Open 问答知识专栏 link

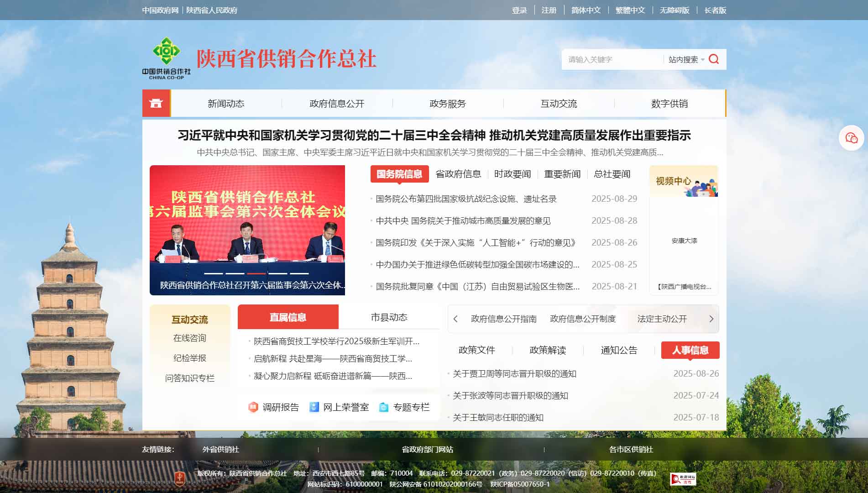pos(190,378)
